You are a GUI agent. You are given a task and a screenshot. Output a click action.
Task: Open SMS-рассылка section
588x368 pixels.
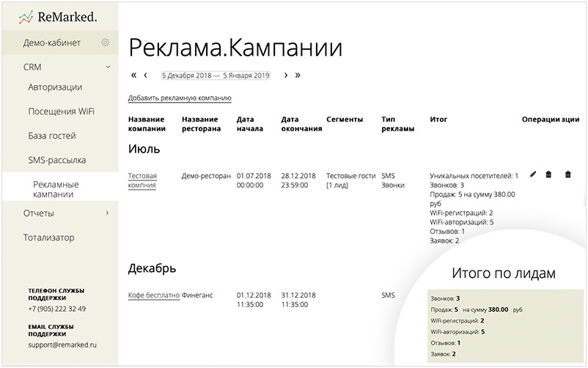click(57, 160)
